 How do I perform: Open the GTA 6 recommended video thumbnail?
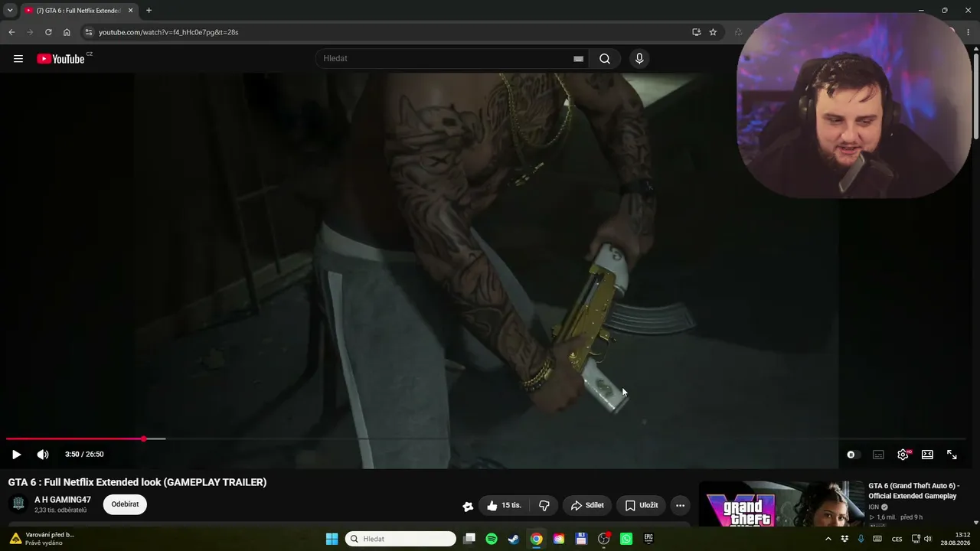coord(781,504)
